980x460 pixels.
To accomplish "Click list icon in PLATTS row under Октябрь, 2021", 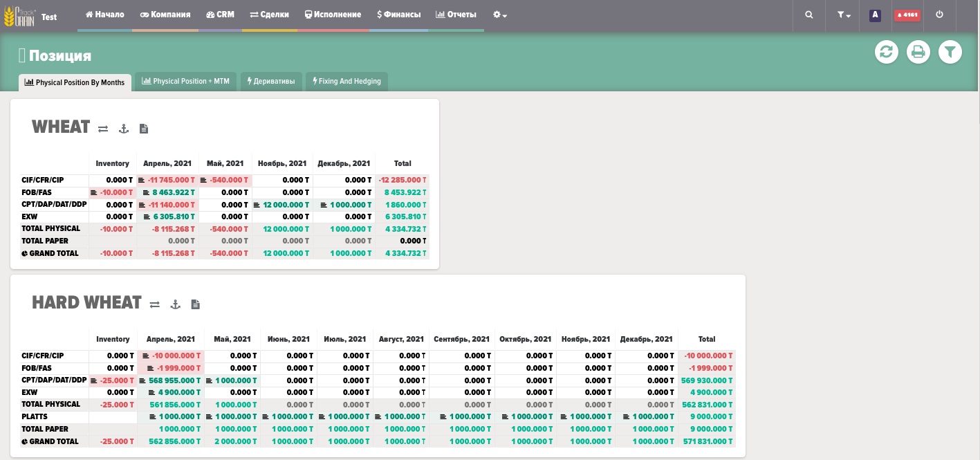I will tap(505, 417).
